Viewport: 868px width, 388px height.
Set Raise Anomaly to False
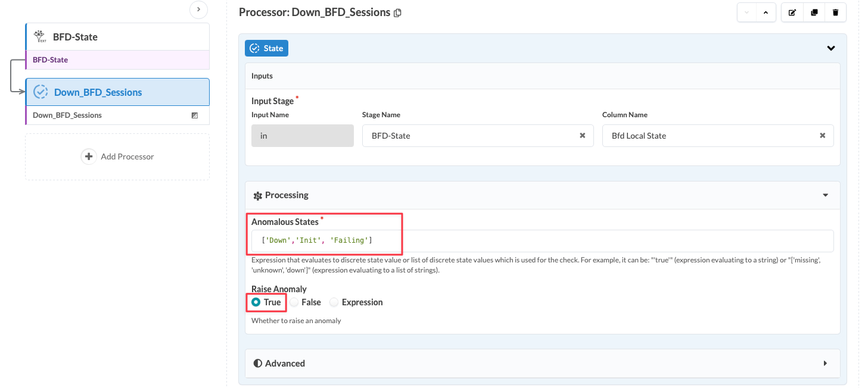pyautogui.click(x=294, y=302)
